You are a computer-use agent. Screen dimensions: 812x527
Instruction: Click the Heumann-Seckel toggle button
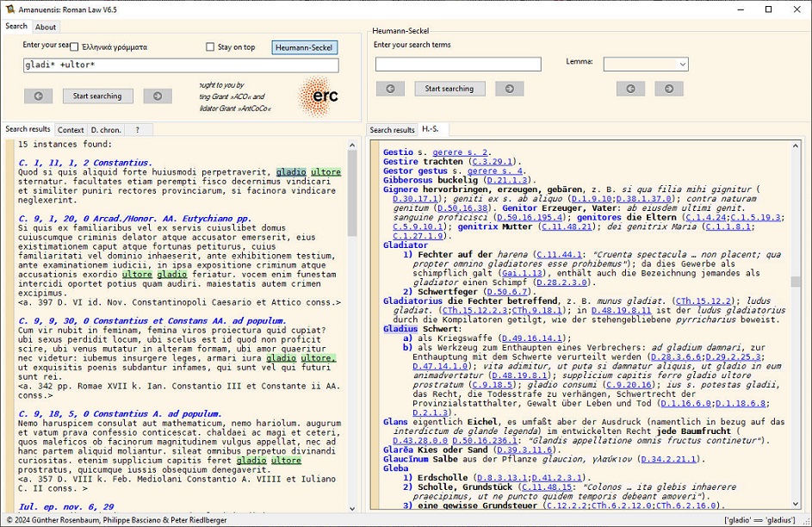[x=305, y=47]
